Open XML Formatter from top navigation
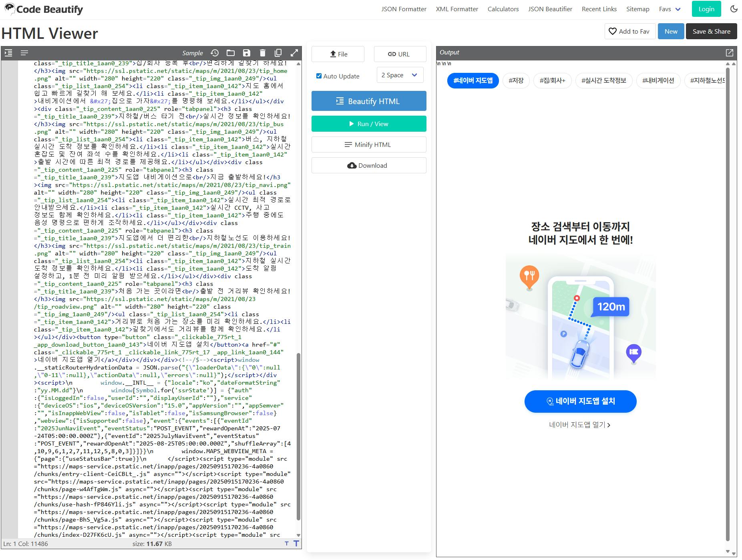The height and width of the screenshot is (560, 742). coord(457,9)
